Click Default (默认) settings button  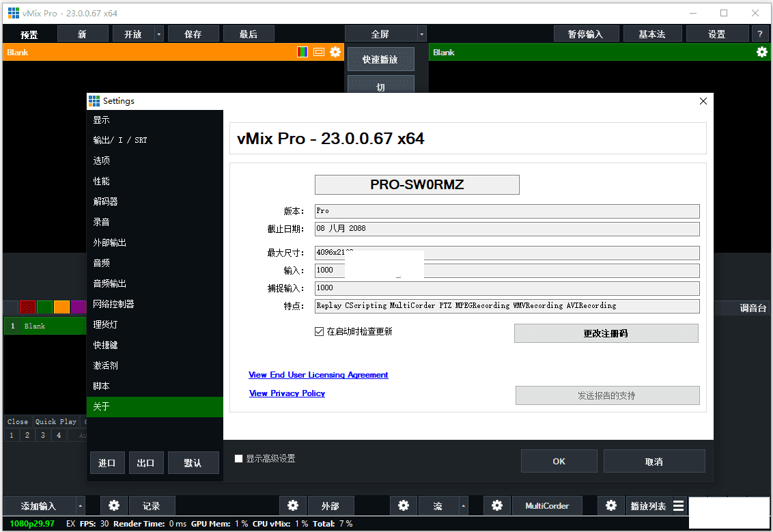[193, 462]
